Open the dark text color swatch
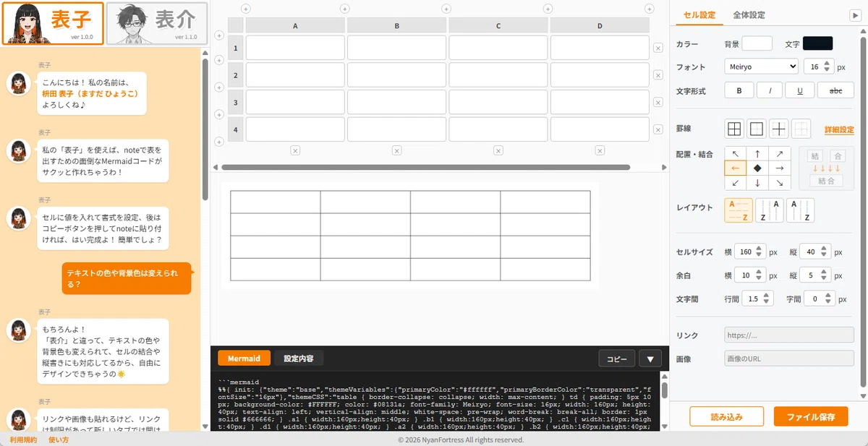The image size is (868, 446). 817,43
